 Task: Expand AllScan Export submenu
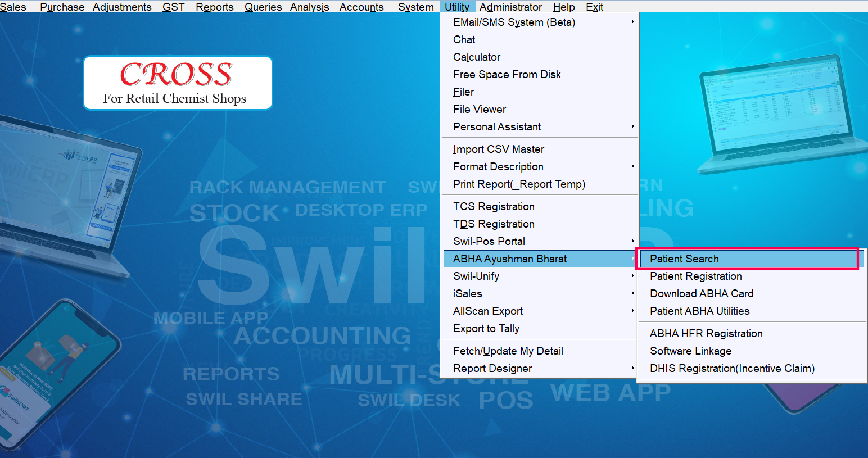click(540, 311)
